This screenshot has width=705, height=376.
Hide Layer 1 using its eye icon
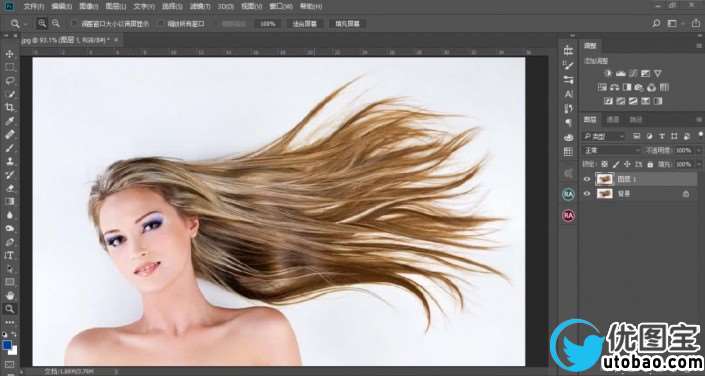587,179
